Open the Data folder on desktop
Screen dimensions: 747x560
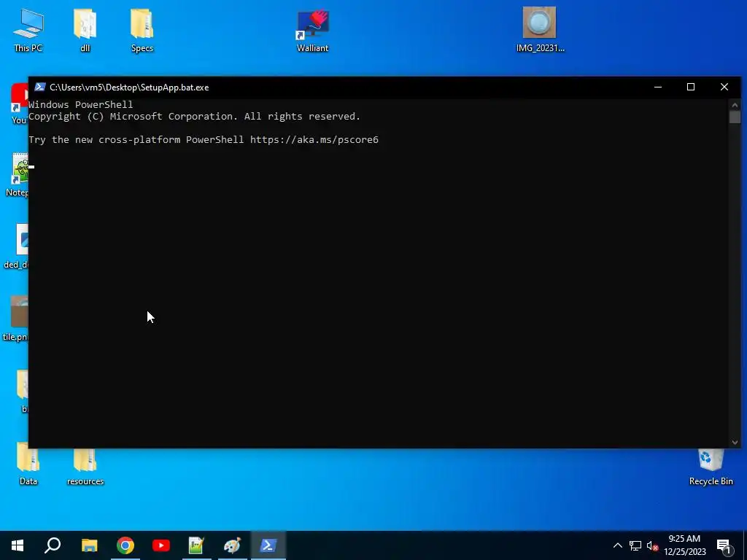(28, 463)
